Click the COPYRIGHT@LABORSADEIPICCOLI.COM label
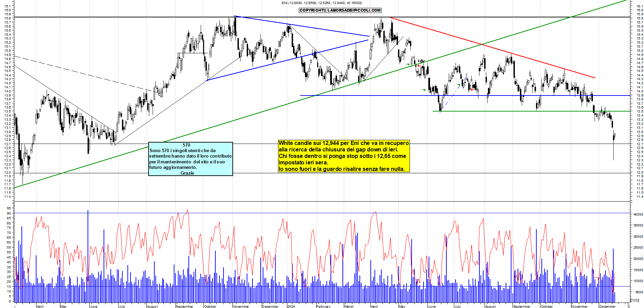 340,10
